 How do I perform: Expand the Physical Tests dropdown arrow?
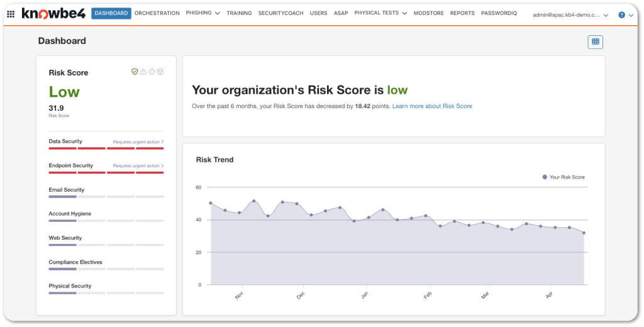(x=404, y=13)
